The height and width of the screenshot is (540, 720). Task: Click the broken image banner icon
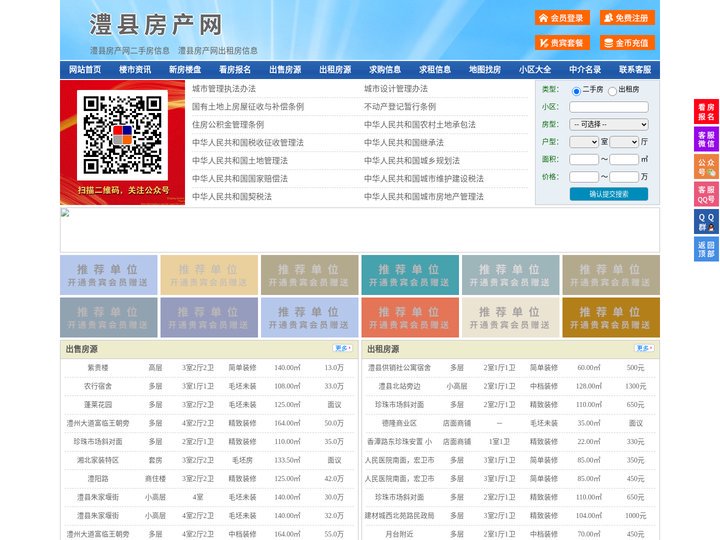pos(65,212)
